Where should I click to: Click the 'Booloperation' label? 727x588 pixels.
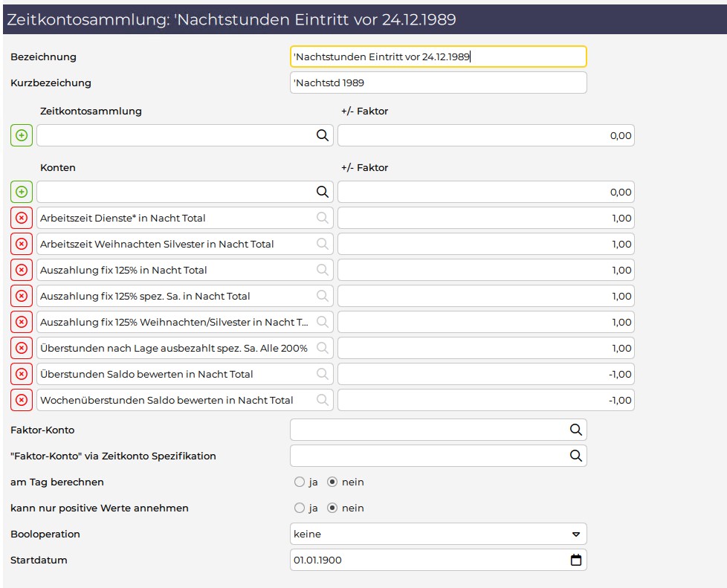tap(45, 534)
